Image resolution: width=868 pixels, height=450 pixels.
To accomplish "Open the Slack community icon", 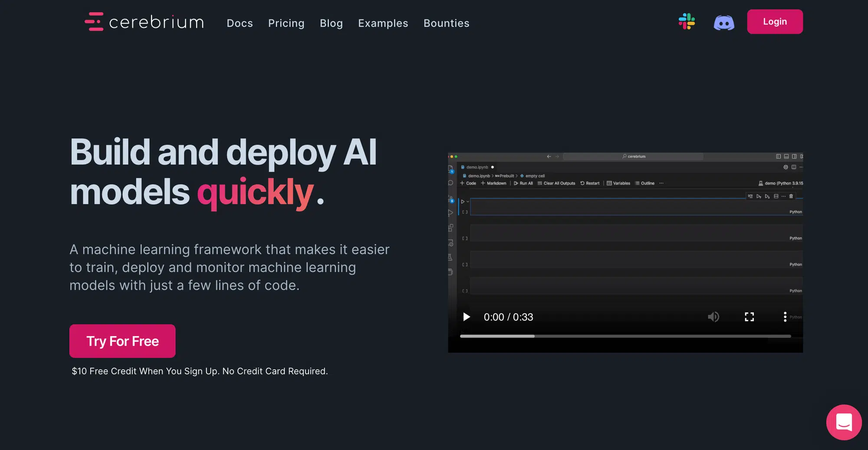I will [x=687, y=21].
